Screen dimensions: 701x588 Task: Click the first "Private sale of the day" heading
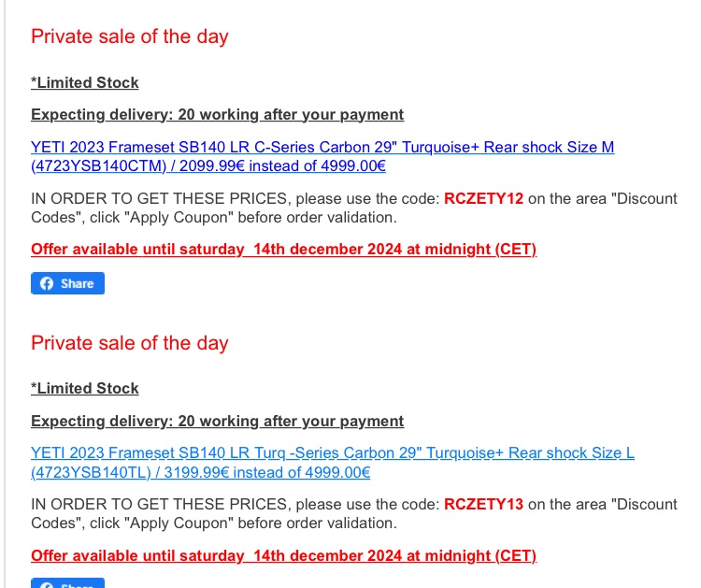(x=130, y=36)
